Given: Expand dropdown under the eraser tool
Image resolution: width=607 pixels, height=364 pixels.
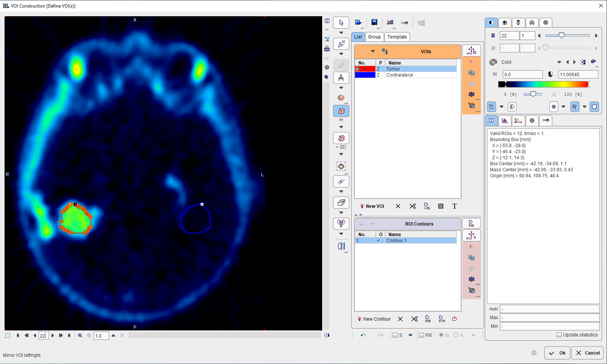Looking at the screenshot, I should tap(341, 192).
